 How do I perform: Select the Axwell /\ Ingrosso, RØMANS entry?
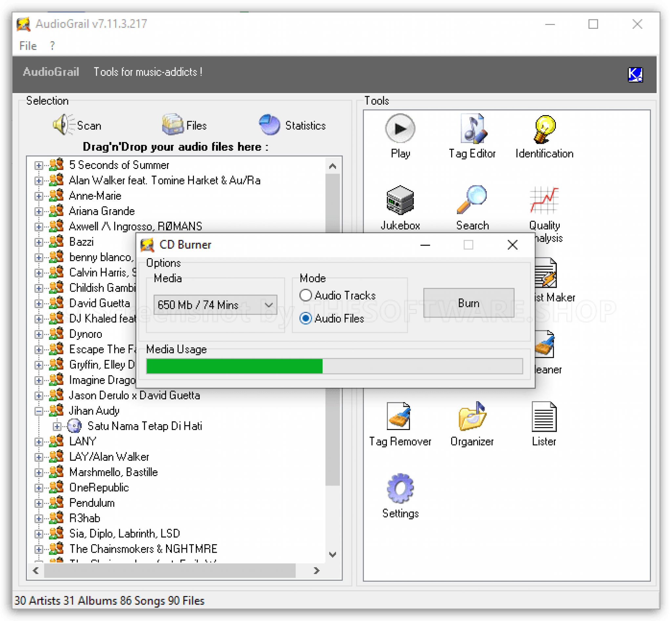click(136, 226)
